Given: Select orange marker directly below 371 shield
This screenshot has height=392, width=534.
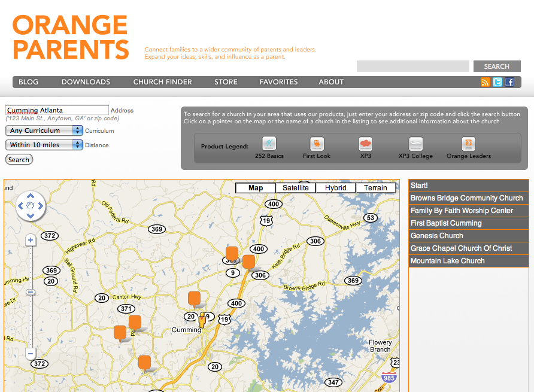Looking at the screenshot, I should 135,323.
